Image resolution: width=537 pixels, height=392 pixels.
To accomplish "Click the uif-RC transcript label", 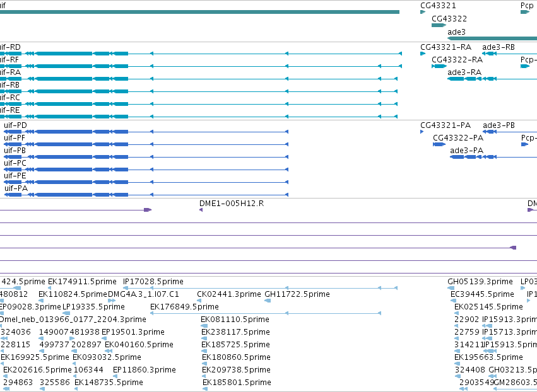I will point(10,98).
